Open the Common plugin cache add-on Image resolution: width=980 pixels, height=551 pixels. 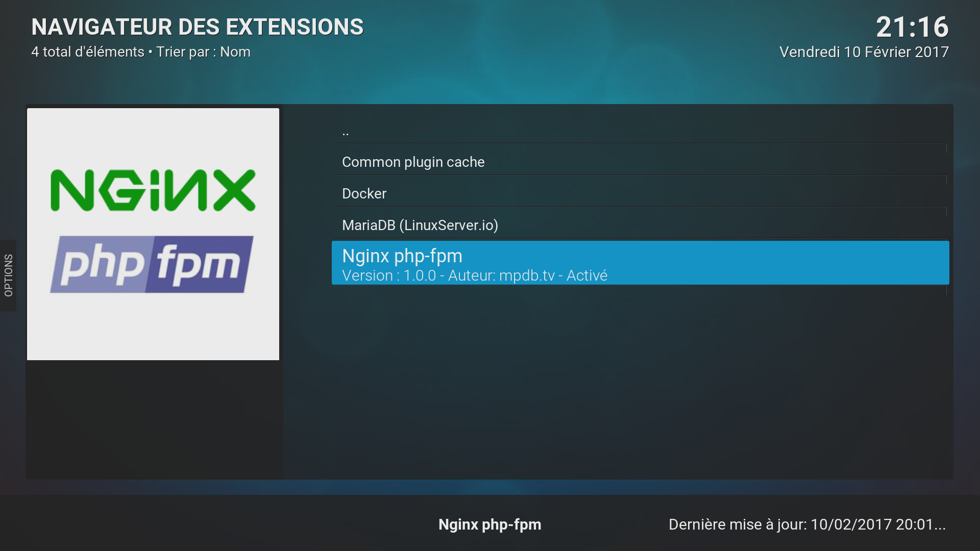413,162
